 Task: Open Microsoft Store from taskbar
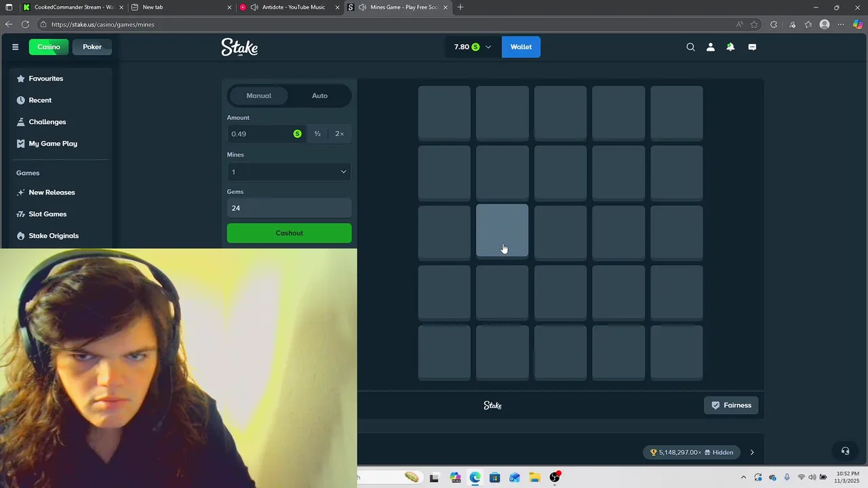pos(494,478)
